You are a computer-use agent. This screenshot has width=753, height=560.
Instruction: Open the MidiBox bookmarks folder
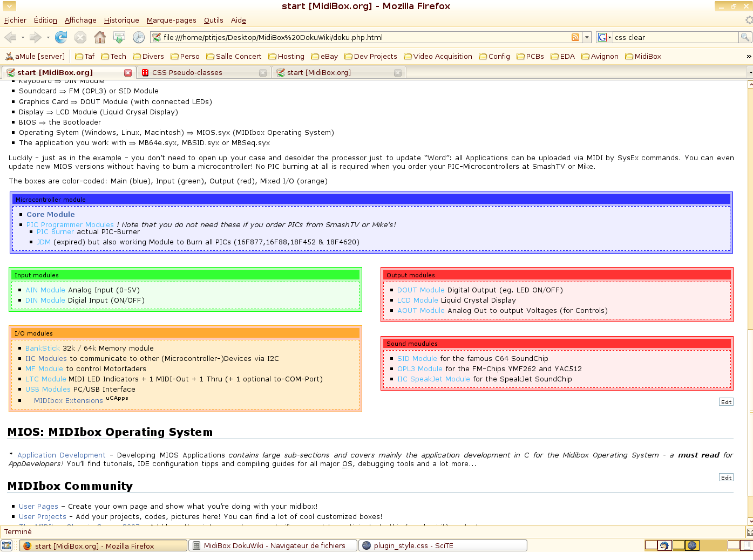(643, 56)
